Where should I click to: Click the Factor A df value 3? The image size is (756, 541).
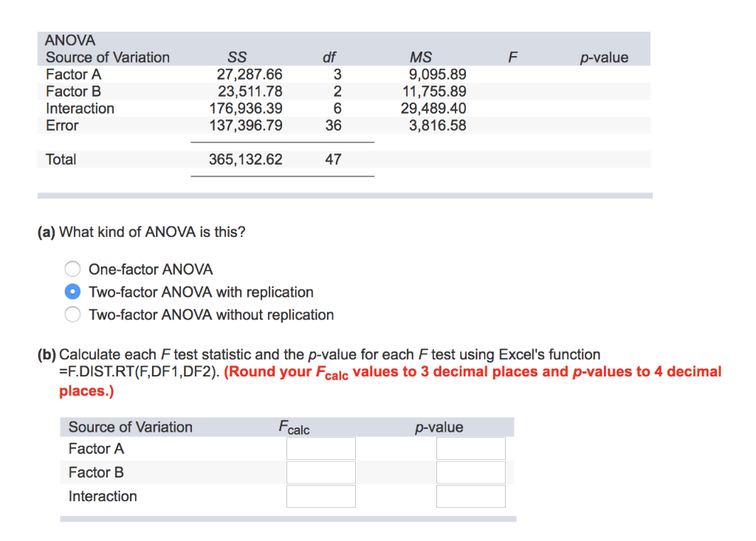[337, 75]
